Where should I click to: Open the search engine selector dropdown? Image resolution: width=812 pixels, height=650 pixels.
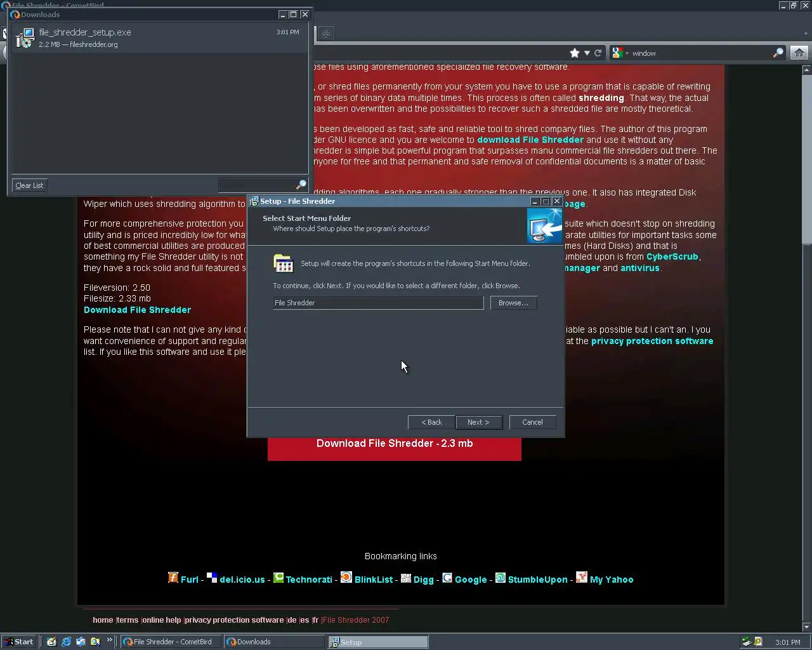[627, 53]
